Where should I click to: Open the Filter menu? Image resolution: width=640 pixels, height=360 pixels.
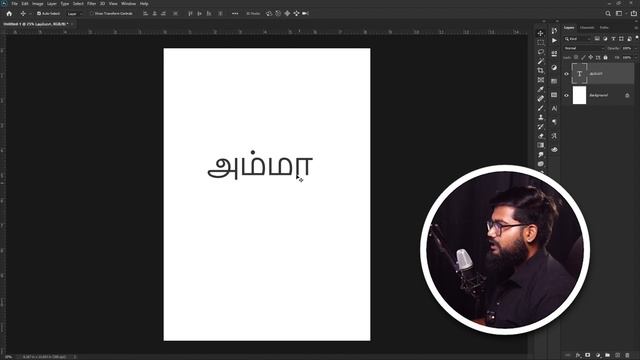(x=91, y=4)
